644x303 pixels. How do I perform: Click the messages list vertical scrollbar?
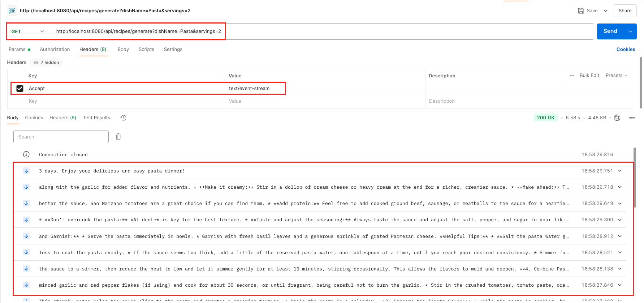(x=635, y=178)
